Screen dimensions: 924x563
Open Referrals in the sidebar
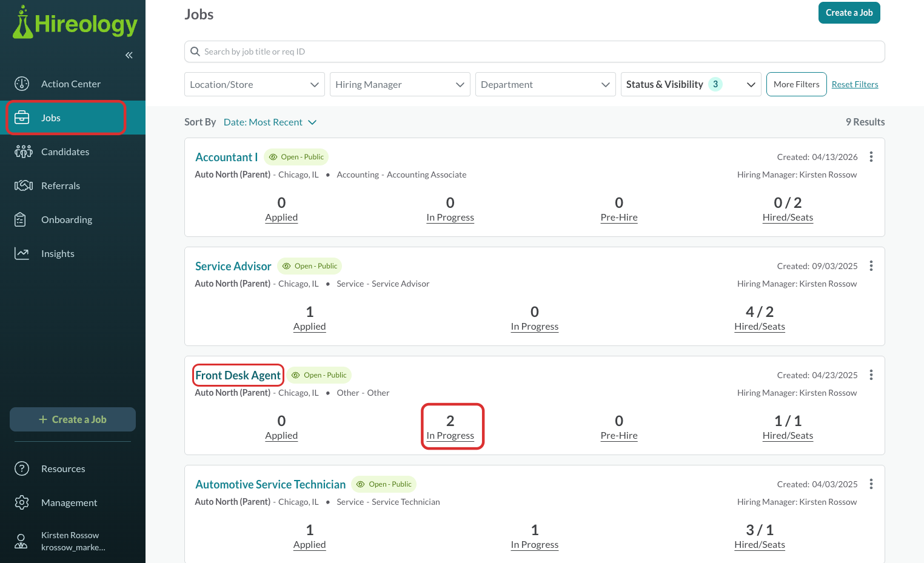(73, 185)
